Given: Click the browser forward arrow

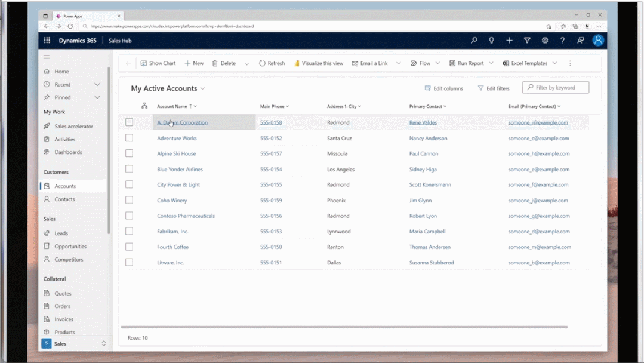Looking at the screenshot, I should tap(58, 26).
